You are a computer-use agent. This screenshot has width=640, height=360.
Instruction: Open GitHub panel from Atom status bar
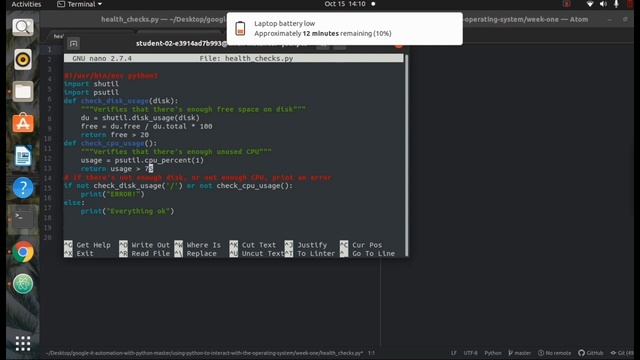click(x=591, y=353)
